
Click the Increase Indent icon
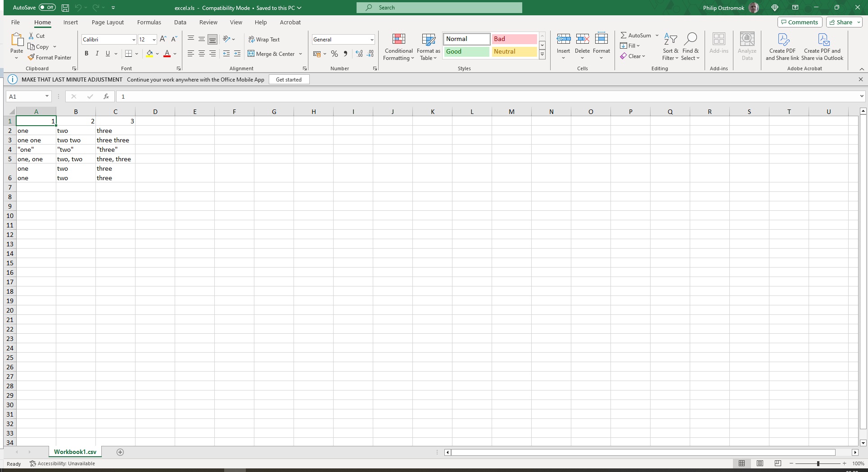click(x=237, y=54)
